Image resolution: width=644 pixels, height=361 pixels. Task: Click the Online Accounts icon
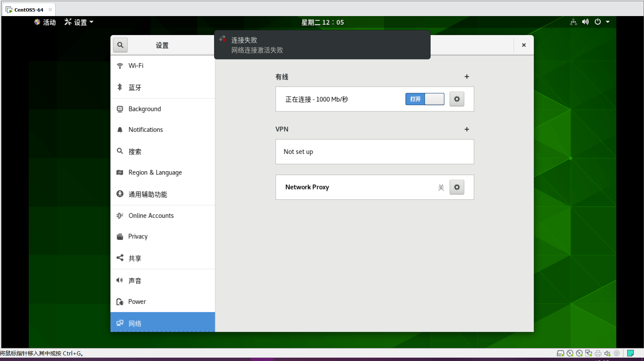coord(120,216)
